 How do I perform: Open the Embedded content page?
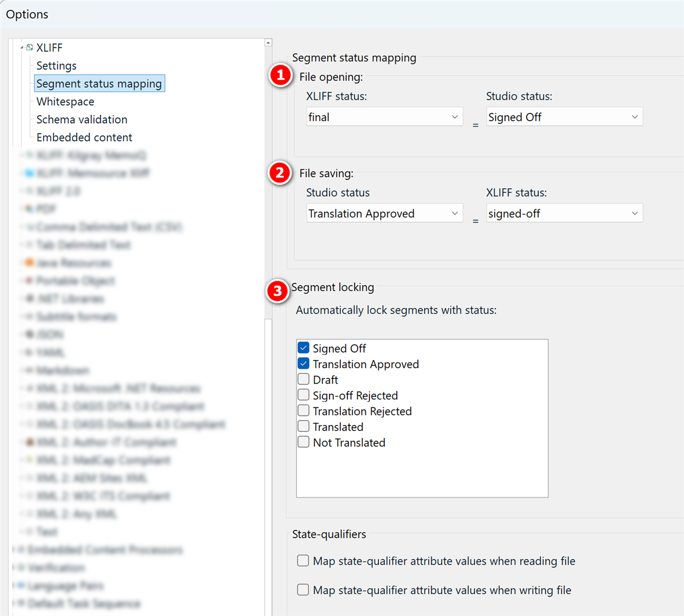click(84, 137)
